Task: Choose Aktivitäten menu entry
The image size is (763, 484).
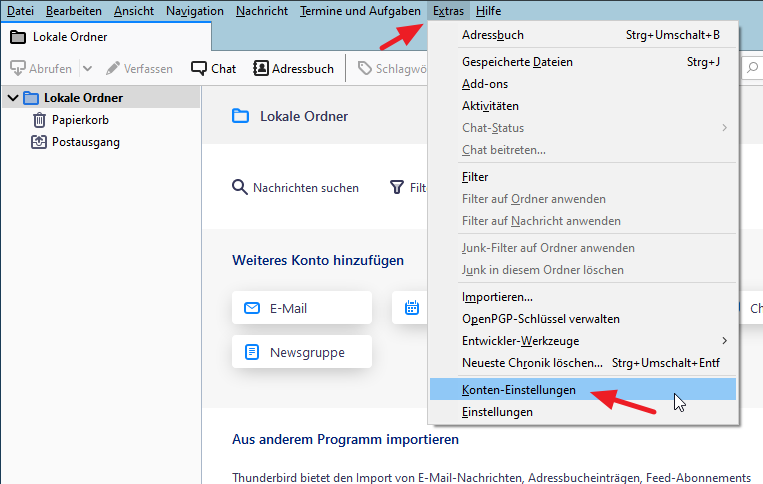Action: pos(583,106)
